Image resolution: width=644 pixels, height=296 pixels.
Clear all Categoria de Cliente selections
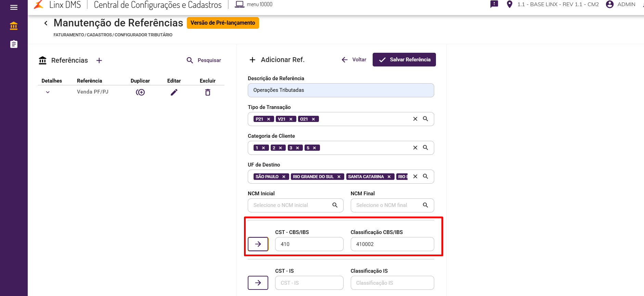[415, 148]
